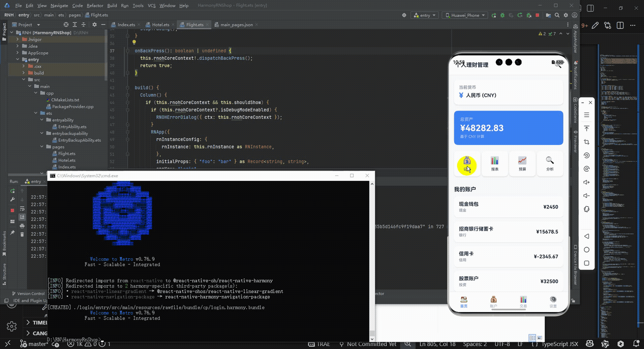Tap the 预算 (budget) icon in phone app
Viewport: 644px width, 349px height.
pos(522,163)
